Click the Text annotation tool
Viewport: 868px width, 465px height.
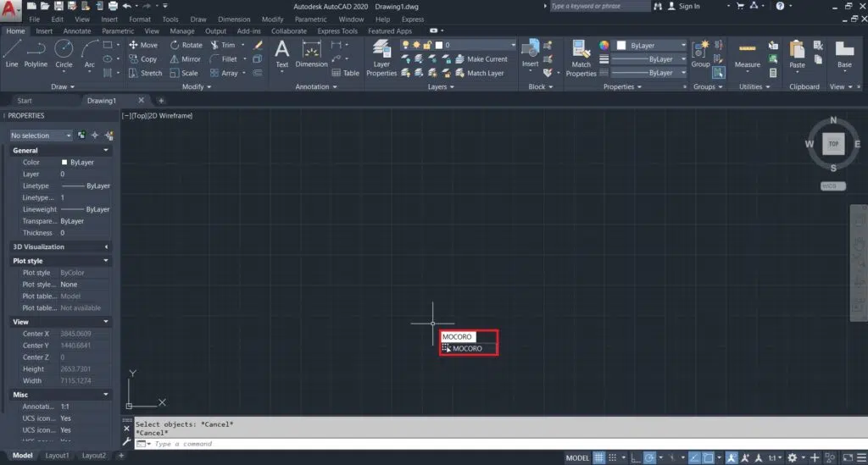282,53
